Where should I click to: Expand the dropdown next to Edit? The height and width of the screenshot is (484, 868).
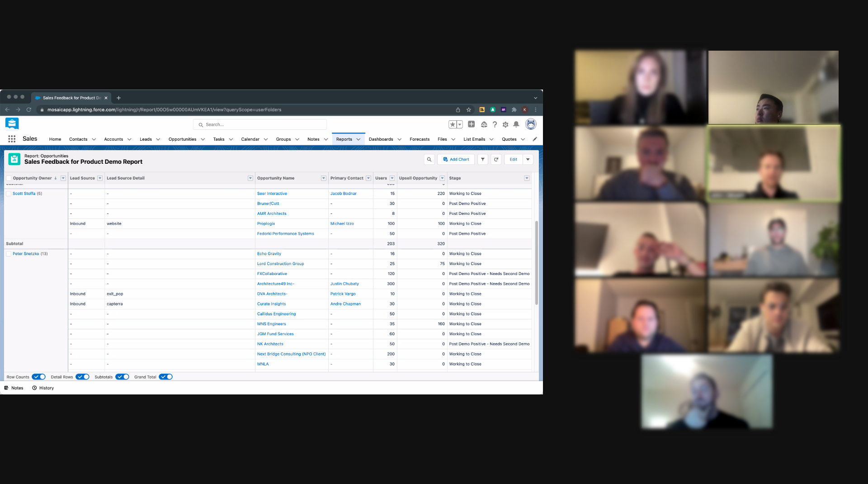pyautogui.click(x=528, y=159)
